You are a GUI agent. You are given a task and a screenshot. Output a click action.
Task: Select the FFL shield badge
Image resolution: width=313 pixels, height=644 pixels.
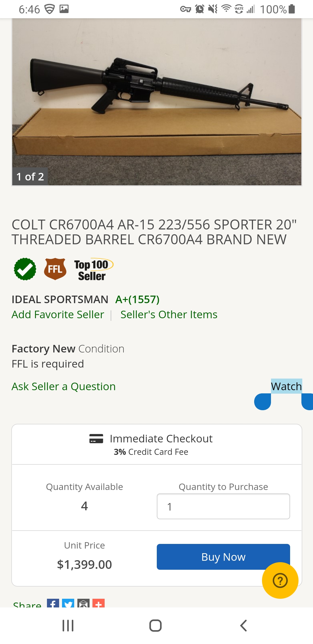[x=55, y=269]
